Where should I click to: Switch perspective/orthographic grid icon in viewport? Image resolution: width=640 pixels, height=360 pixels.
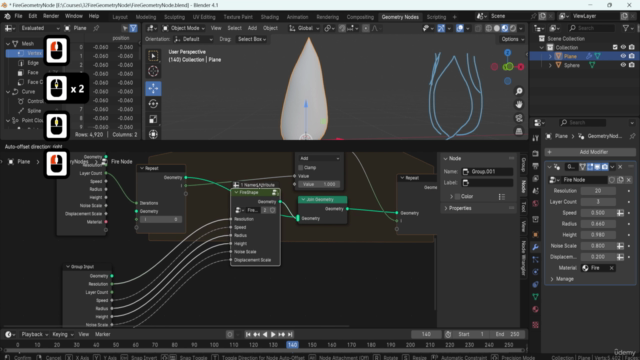coord(519,131)
